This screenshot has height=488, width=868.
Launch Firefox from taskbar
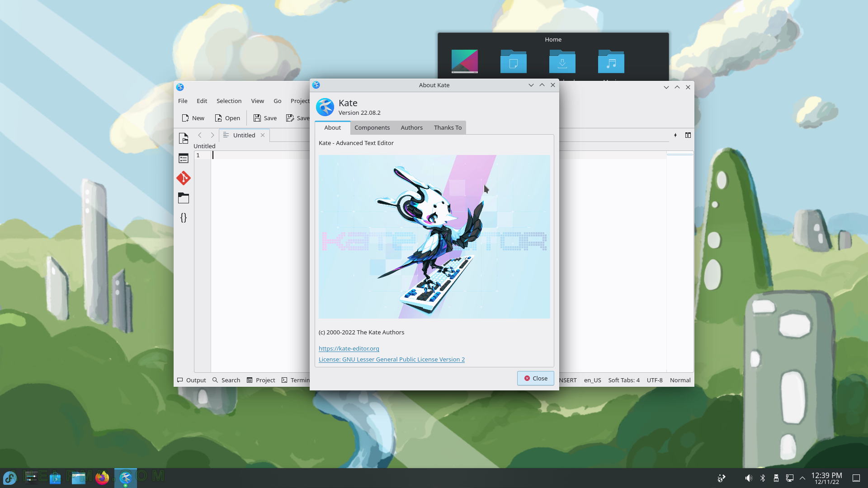pos(102,478)
